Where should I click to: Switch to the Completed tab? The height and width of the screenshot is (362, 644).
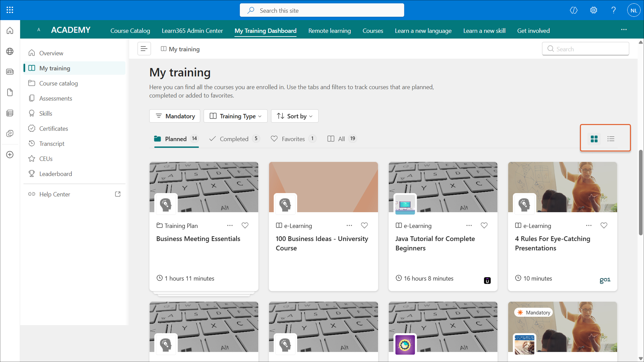(x=234, y=139)
